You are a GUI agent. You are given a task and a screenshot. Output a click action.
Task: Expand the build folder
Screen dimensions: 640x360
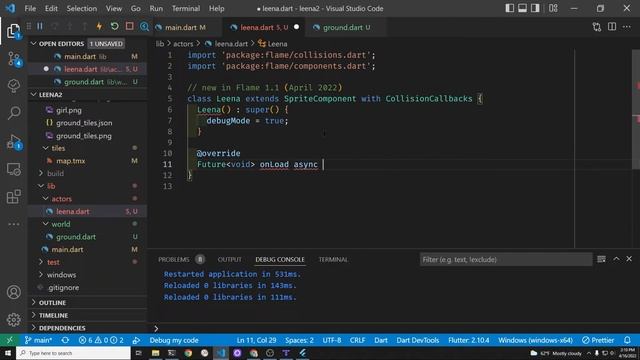(x=41, y=173)
